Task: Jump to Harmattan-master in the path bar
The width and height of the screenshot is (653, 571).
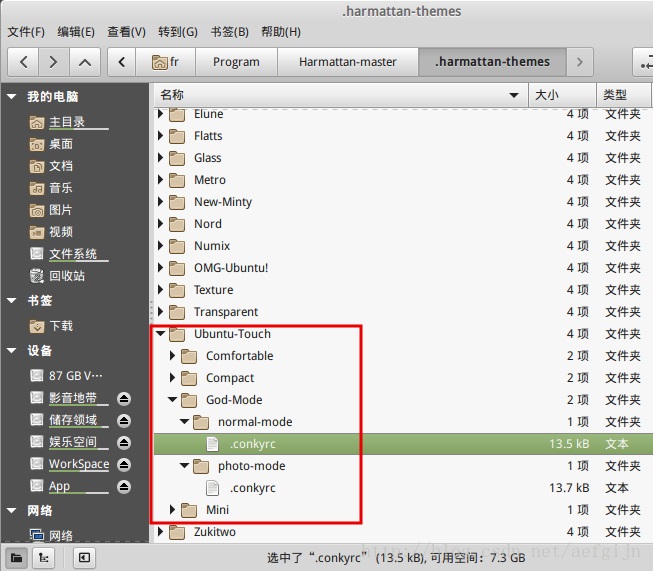Action: pos(347,62)
